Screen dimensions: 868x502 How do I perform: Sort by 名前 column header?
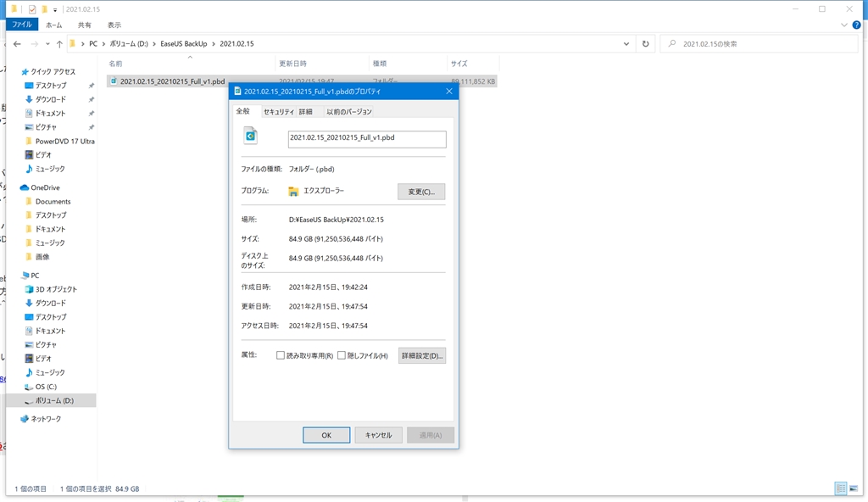coord(189,64)
